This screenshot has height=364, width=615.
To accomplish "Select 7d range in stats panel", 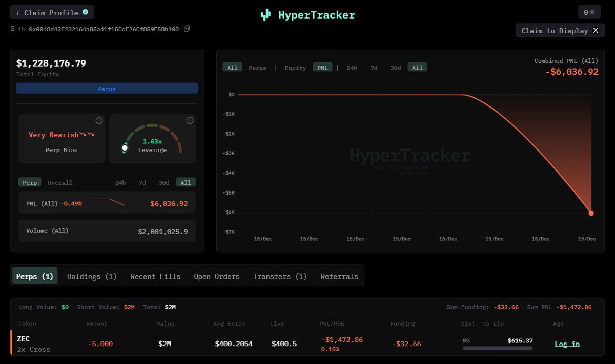I will pyautogui.click(x=142, y=183).
